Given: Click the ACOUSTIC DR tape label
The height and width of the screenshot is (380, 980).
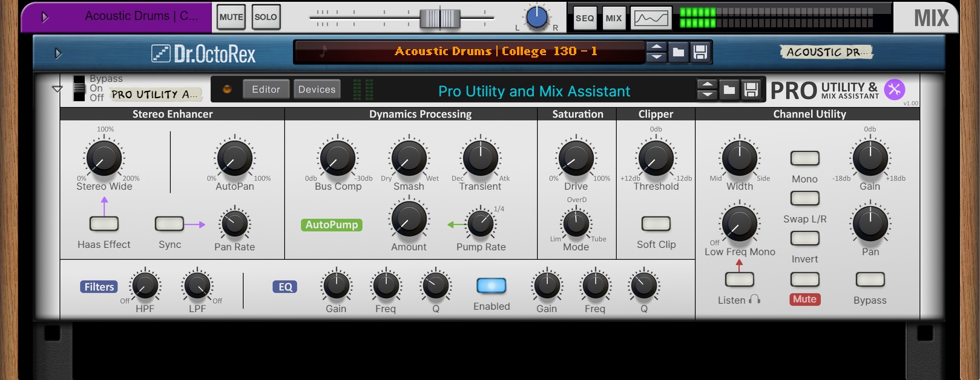Looking at the screenshot, I should pos(827,52).
